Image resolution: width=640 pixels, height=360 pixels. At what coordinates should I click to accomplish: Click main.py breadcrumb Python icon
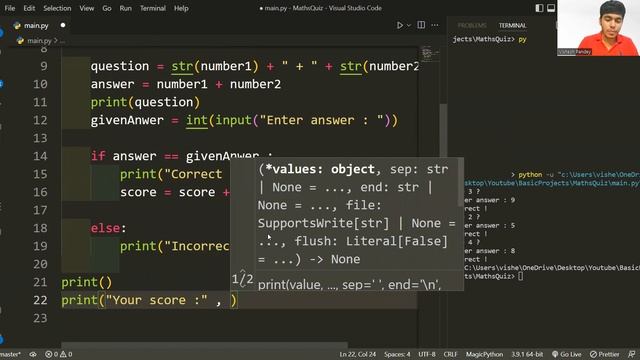click(20, 40)
